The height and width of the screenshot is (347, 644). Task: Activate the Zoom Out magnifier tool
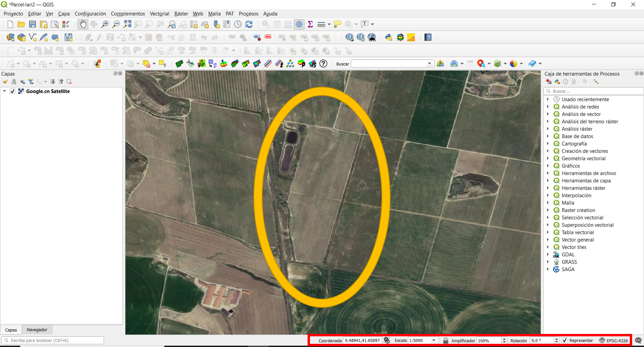(116, 24)
